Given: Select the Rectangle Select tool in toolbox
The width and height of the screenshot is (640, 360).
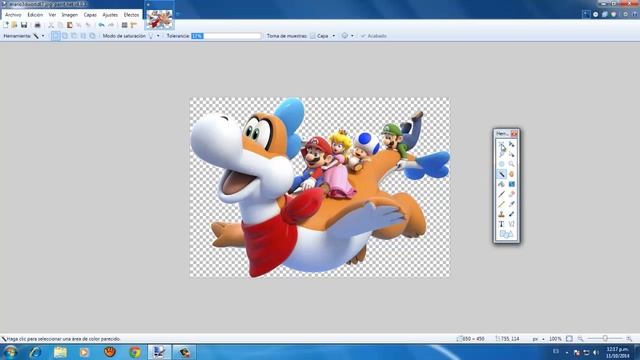Looking at the screenshot, I should pyautogui.click(x=502, y=145).
